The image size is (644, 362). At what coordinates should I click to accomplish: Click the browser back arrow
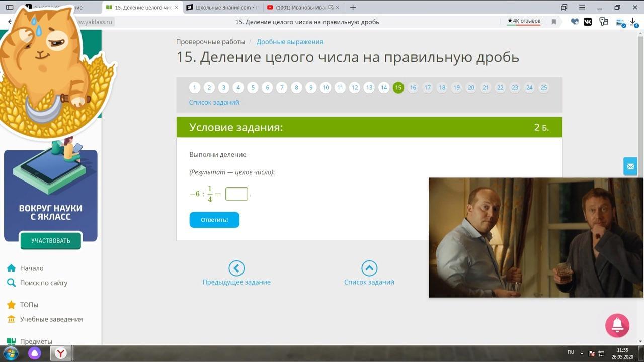[10, 22]
